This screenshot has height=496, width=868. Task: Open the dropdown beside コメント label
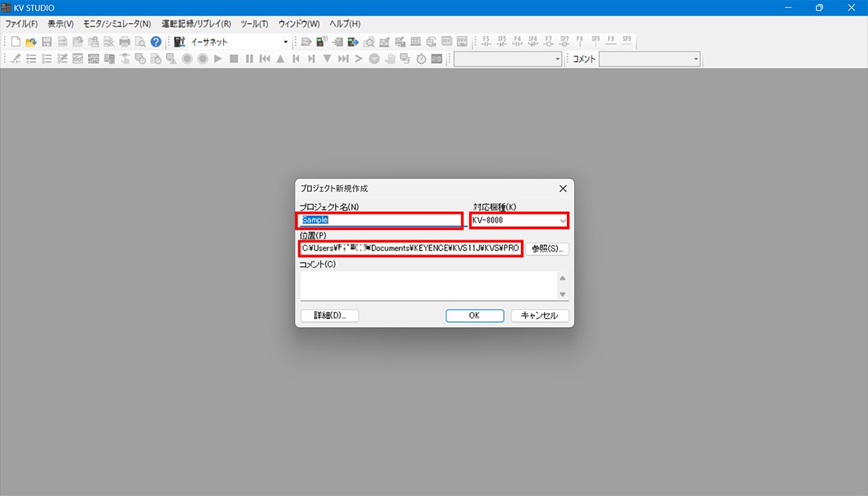[696, 60]
